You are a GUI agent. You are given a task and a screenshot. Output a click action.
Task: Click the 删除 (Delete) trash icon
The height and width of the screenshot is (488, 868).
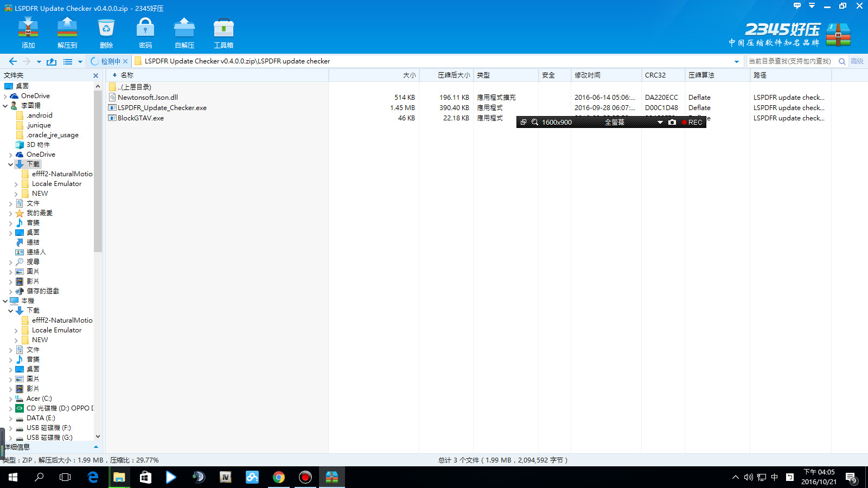(x=106, y=33)
